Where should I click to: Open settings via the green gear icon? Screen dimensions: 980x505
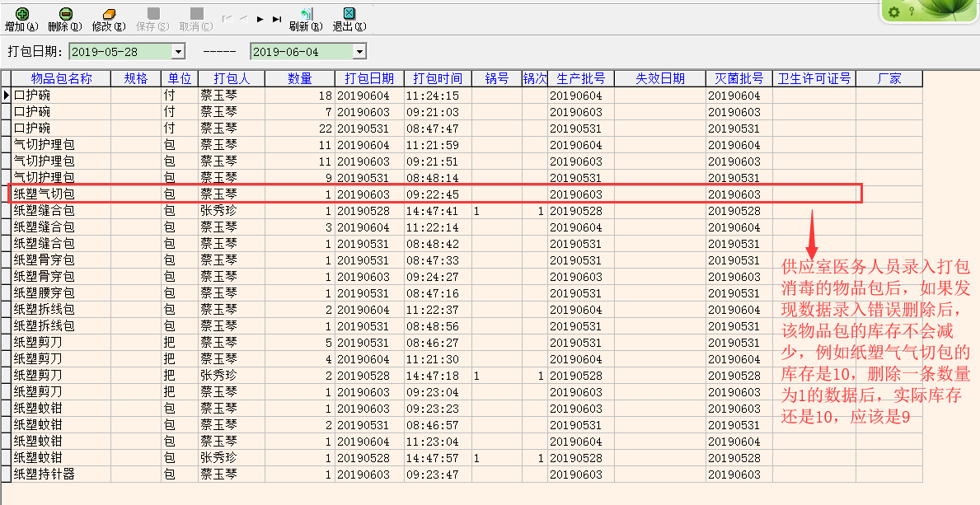[x=894, y=12]
